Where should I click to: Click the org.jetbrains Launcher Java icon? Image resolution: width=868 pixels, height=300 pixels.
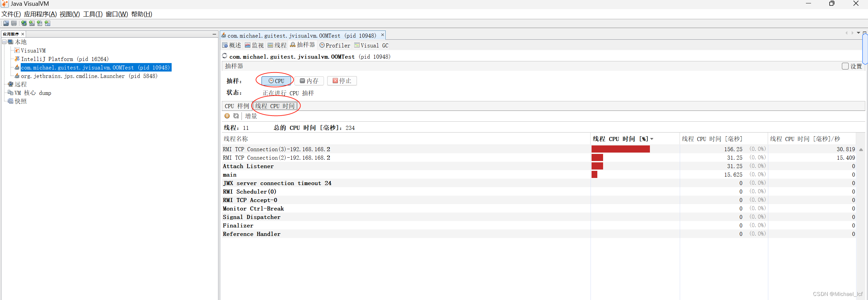pos(17,76)
